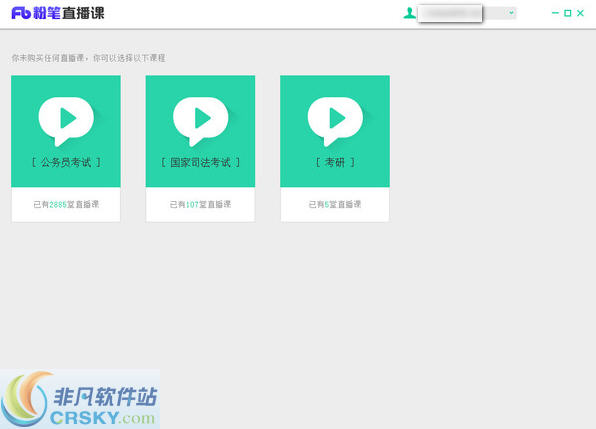The height and width of the screenshot is (429, 596).
Task: Click the play bubble icon for 国家司法考试
Action: pyautogui.click(x=201, y=121)
